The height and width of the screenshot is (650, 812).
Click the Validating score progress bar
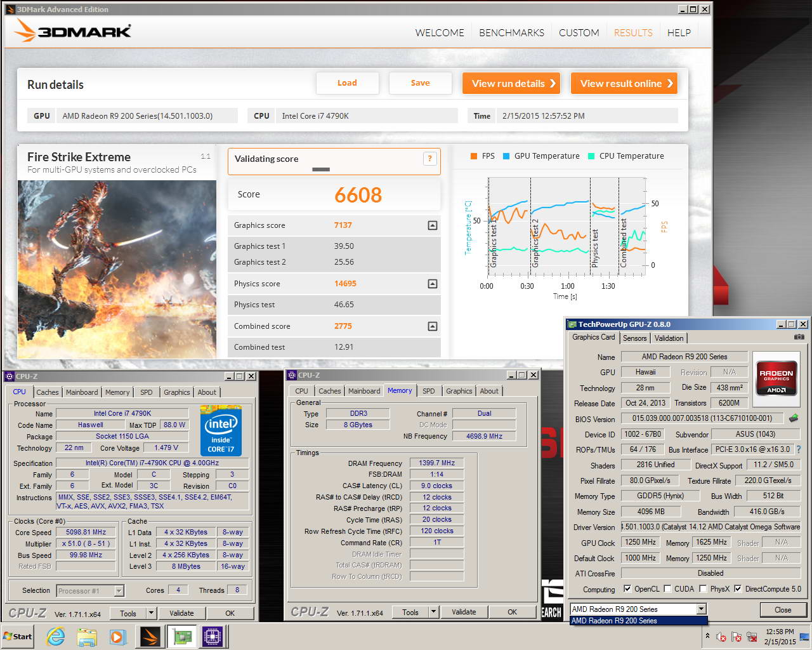click(321, 169)
